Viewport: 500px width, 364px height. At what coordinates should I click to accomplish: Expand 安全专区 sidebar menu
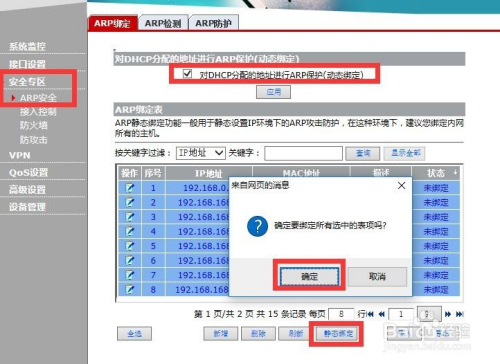27,82
